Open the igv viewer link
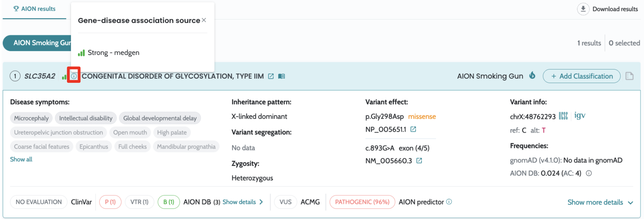 [x=579, y=116]
